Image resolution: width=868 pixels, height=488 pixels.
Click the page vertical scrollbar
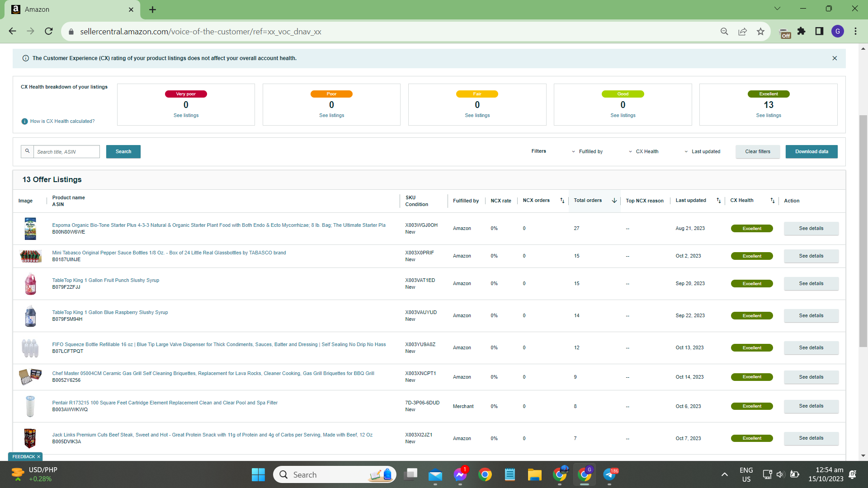click(863, 230)
